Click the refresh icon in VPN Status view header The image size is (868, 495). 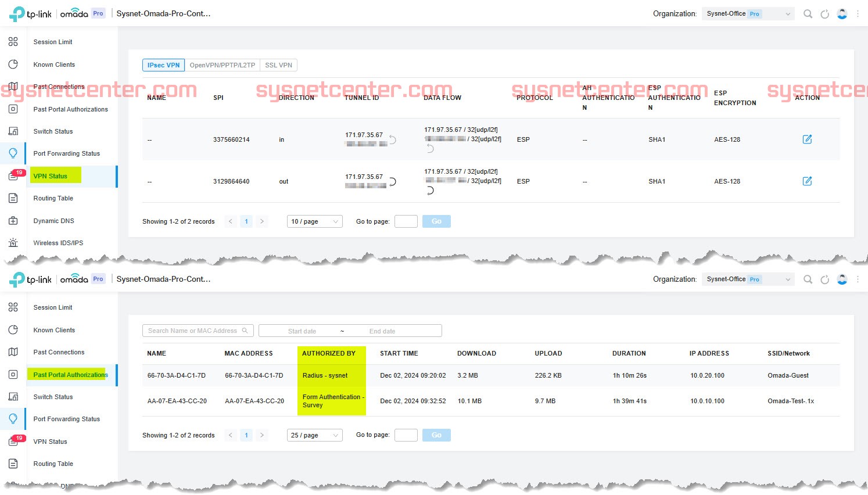click(x=824, y=14)
